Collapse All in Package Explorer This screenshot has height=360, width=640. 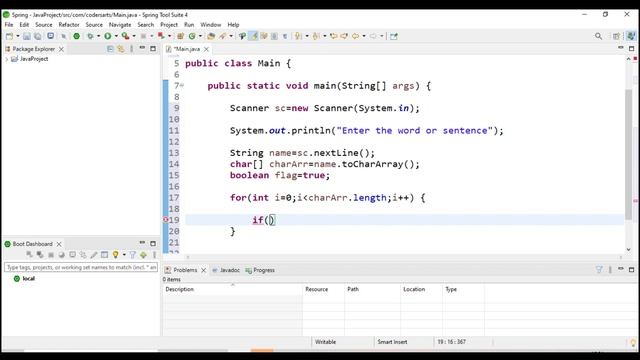[110, 49]
